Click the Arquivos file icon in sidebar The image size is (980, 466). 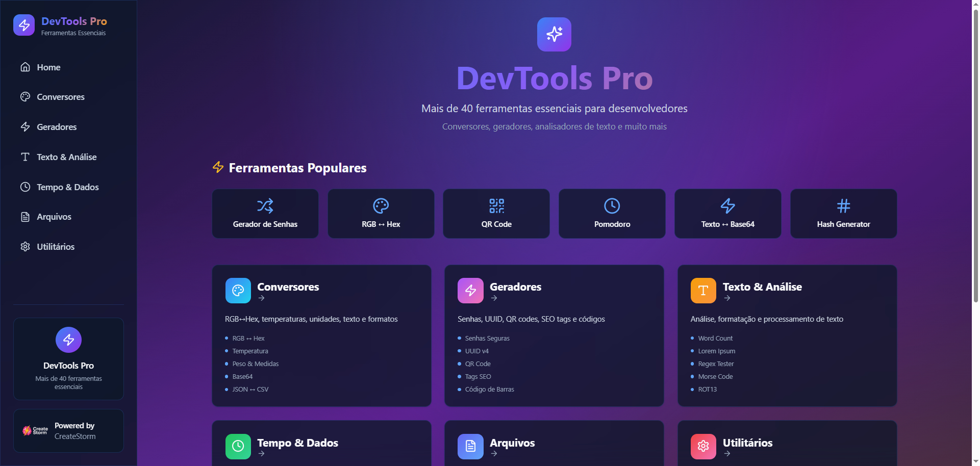pyautogui.click(x=25, y=217)
